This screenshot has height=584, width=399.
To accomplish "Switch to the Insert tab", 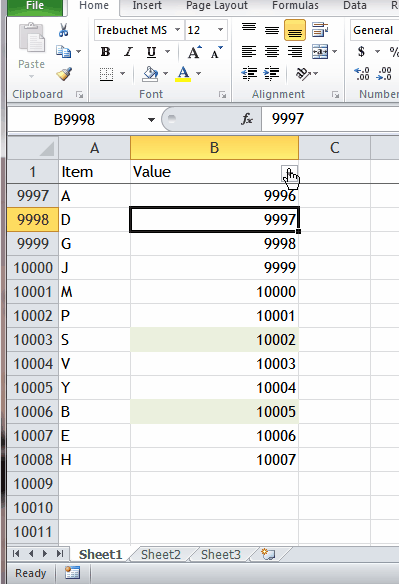I will click(x=147, y=6).
